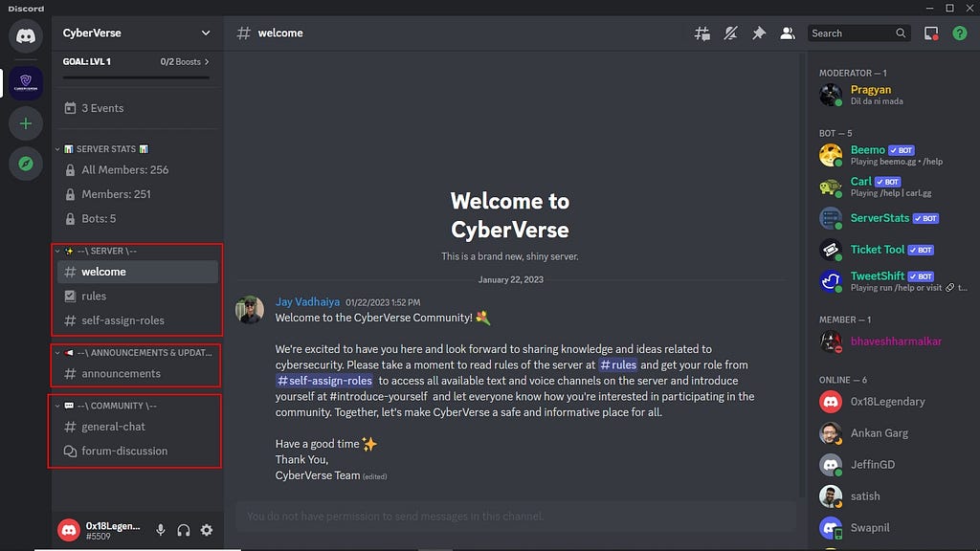
Task: Open Explore Discoverable Servers compass icon
Action: point(26,164)
